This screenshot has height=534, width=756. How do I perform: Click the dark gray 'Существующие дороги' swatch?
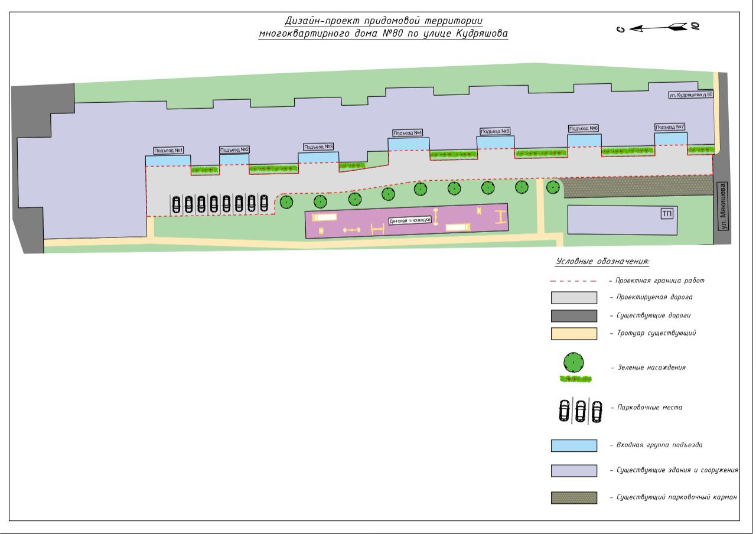[x=573, y=316]
